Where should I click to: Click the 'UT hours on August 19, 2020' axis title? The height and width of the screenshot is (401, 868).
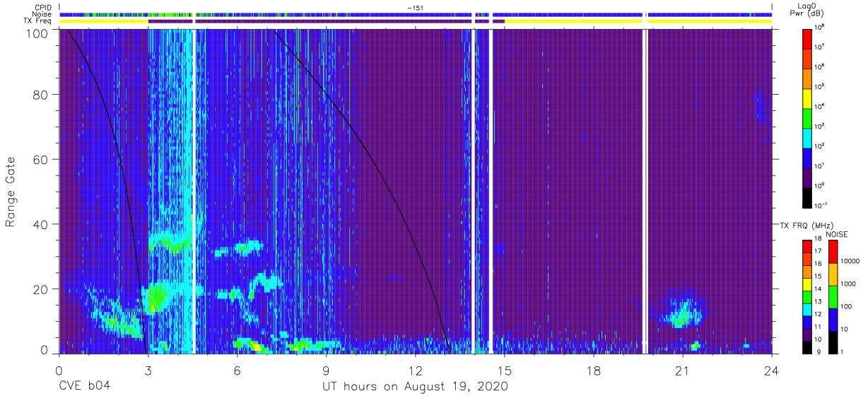pyautogui.click(x=415, y=387)
